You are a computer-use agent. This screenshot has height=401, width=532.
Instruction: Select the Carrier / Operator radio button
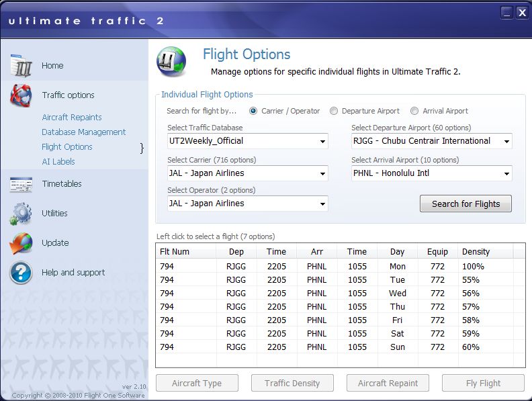(x=253, y=111)
